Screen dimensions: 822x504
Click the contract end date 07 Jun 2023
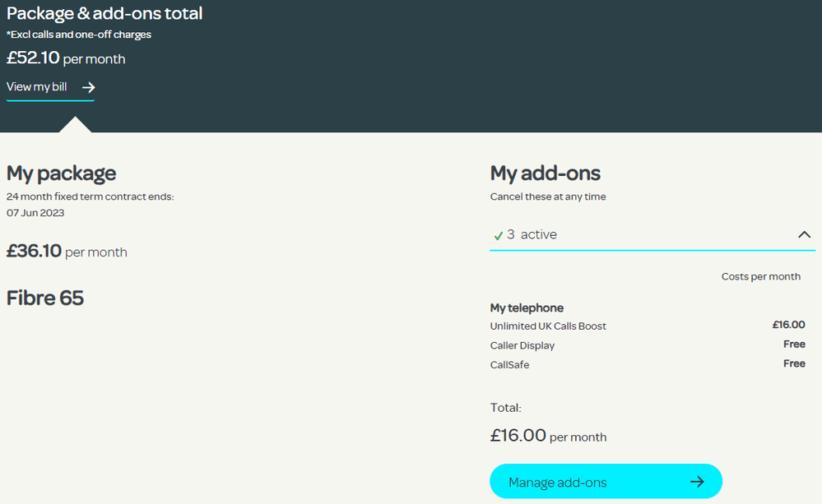click(x=35, y=213)
